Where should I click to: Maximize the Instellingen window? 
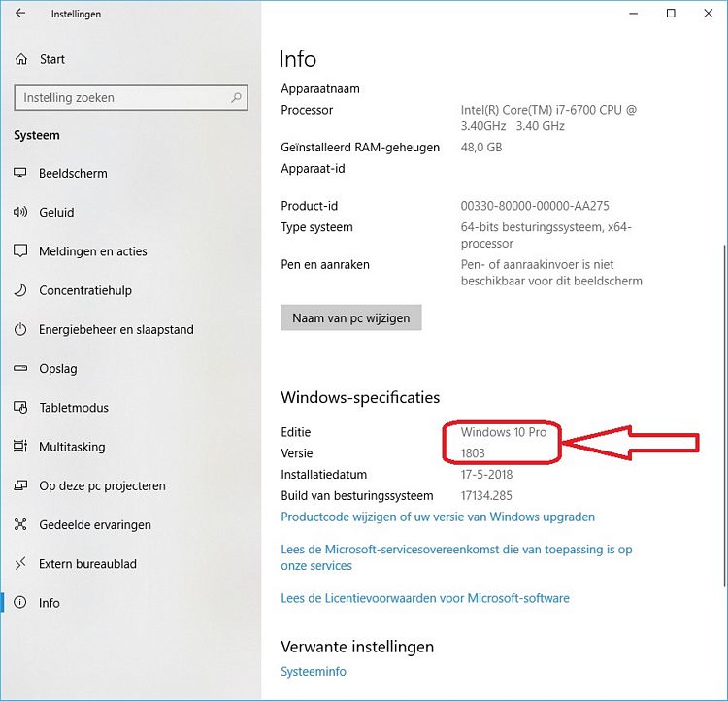pyautogui.click(x=671, y=14)
